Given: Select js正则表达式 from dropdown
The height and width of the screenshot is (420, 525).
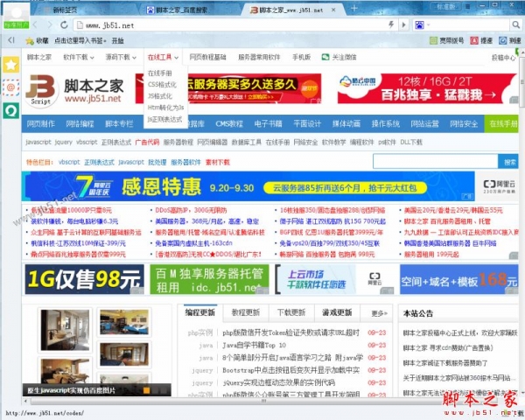Looking at the screenshot, I should tap(164, 119).
